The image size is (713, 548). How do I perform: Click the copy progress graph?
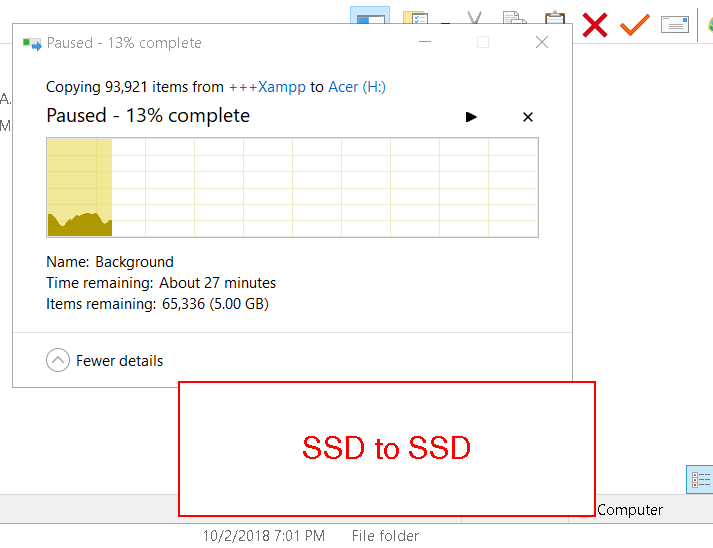point(292,187)
